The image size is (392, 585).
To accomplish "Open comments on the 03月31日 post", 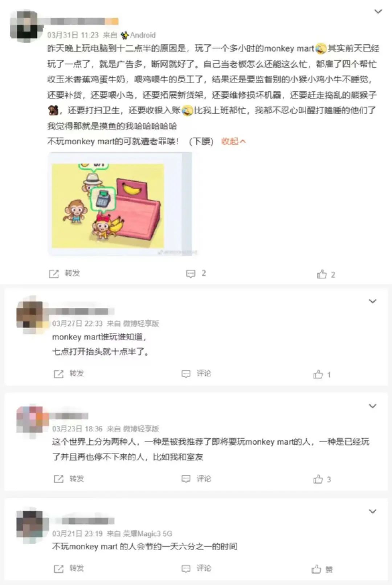I will click(x=196, y=273).
